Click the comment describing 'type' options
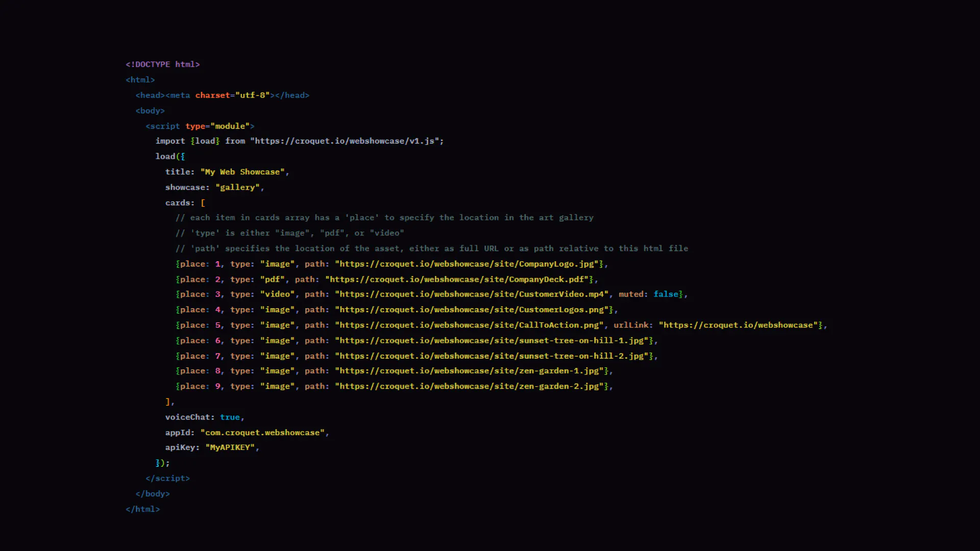Screen dimensions: 980x551 [x=289, y=233]
